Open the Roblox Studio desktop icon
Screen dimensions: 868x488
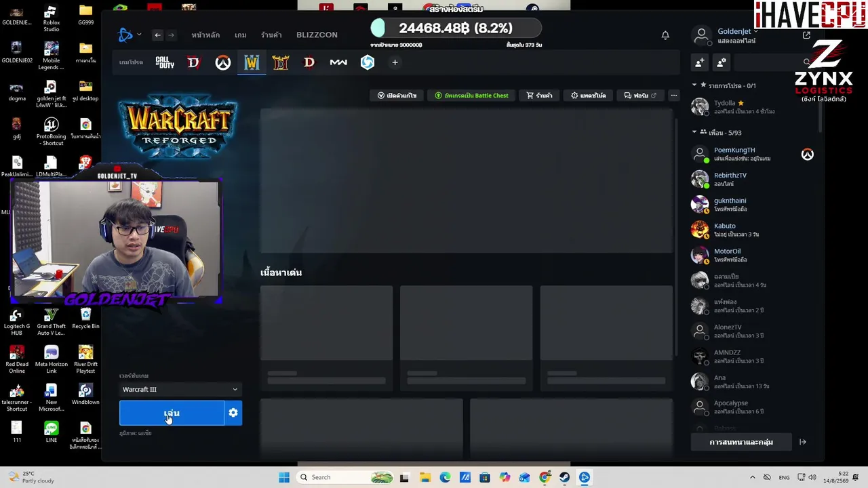click(x=51, y=19)
